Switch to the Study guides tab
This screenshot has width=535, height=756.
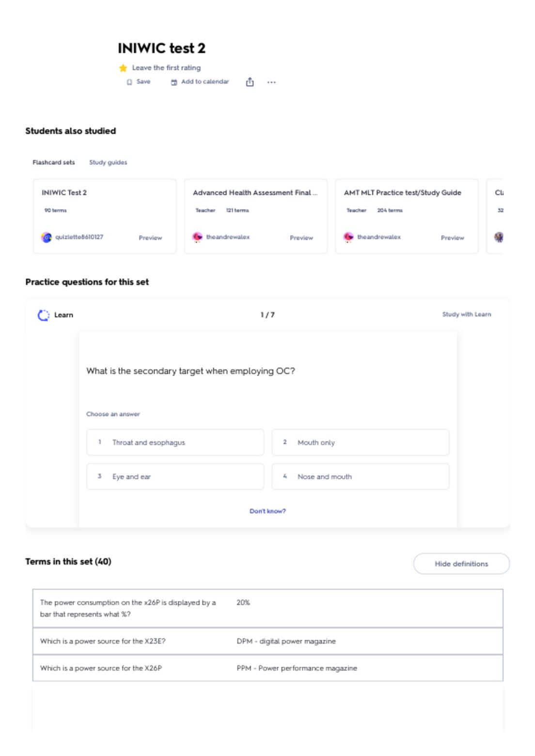(108, 162)
